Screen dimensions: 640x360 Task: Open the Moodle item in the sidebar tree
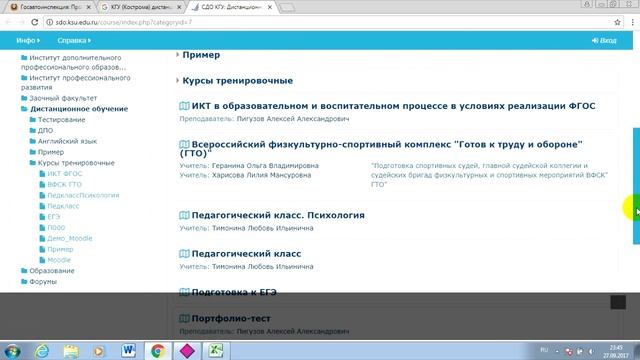tap(59, 260)
